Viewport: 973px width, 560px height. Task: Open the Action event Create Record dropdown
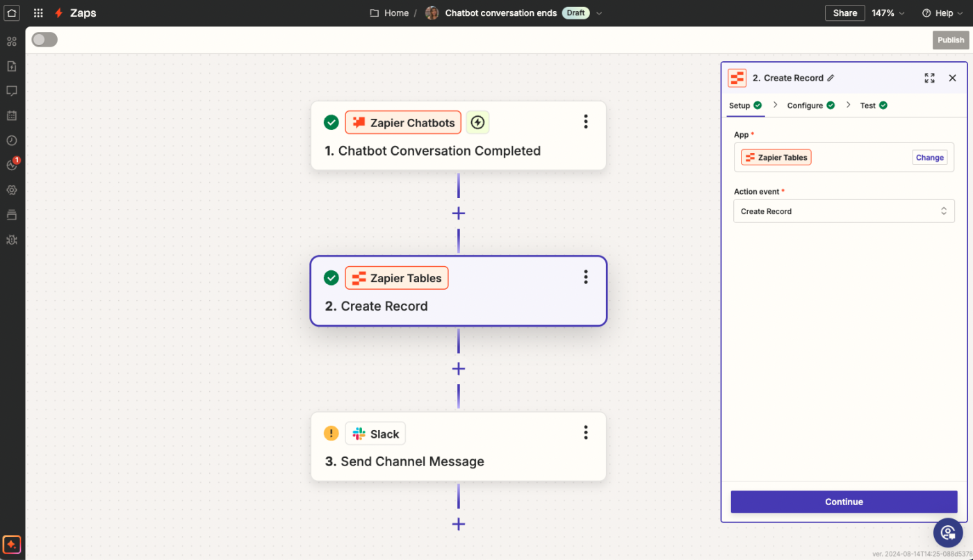point(844,211)
